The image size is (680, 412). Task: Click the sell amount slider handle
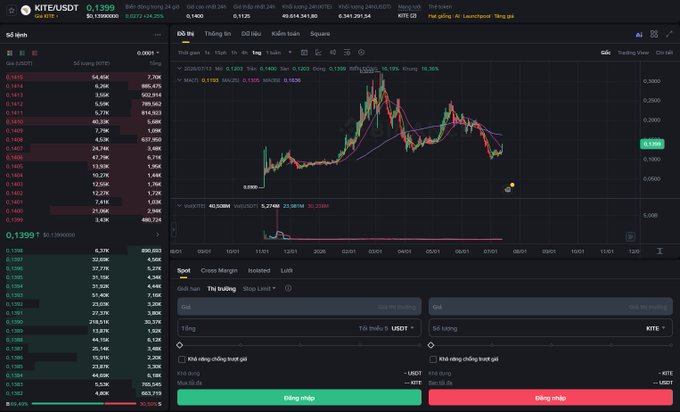[431, 345]
